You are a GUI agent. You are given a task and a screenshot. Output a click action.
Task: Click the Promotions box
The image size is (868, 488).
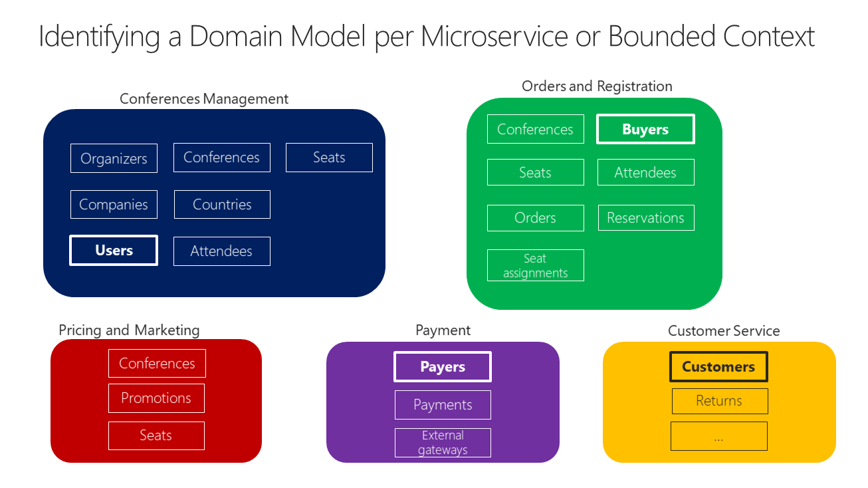156,398
